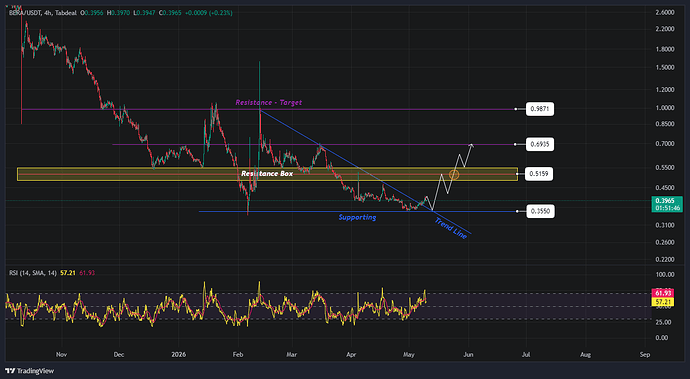The height and width of the screenshot is (379, 690).
Task: Click 1.2000 on the price scale
Action: coord(665,90)
